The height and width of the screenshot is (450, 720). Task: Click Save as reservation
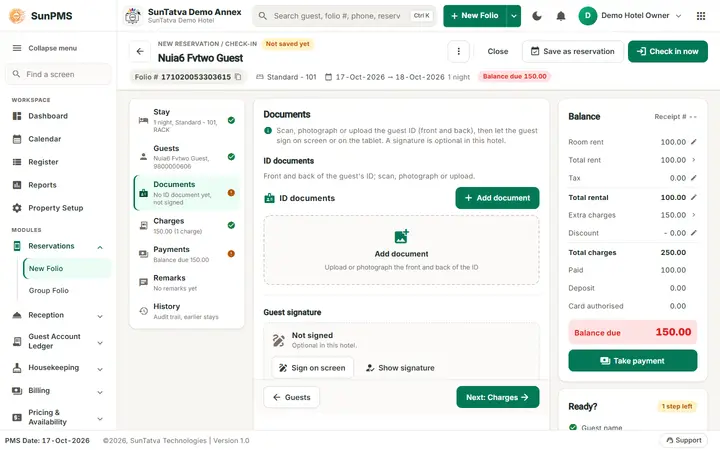coord(573,51)
